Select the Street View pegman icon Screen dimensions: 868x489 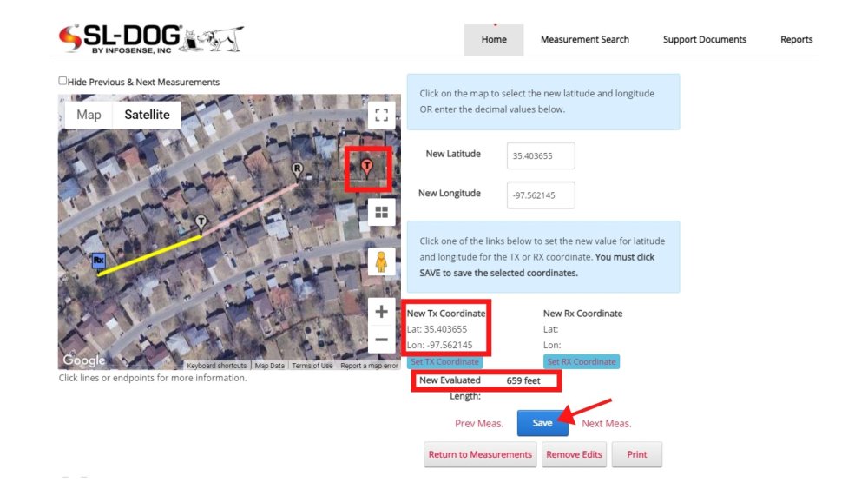[x=381, y=261]
